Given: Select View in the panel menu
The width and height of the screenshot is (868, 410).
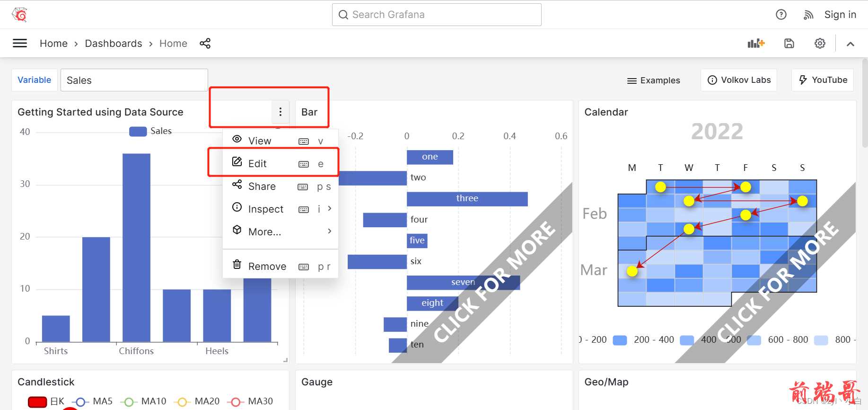Looking at the screenshot, I should coord(281,141).
